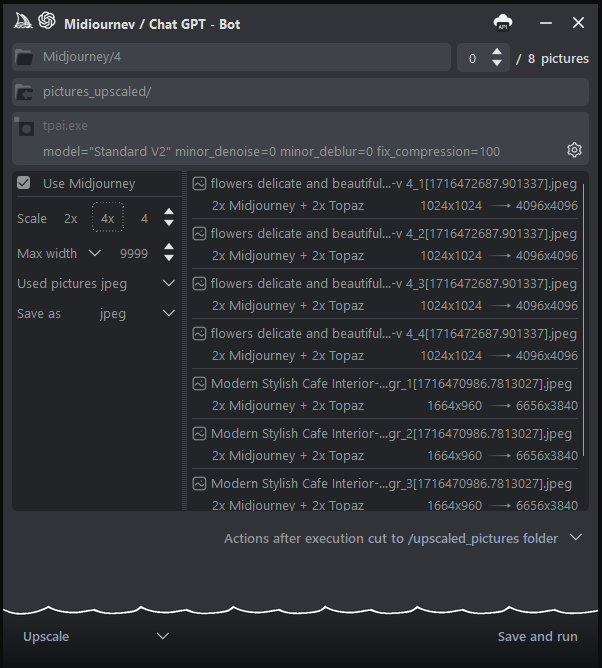The image size is (602, 668).
Task: Open the Upscale mode dropdown
Action: click(163, 636)
